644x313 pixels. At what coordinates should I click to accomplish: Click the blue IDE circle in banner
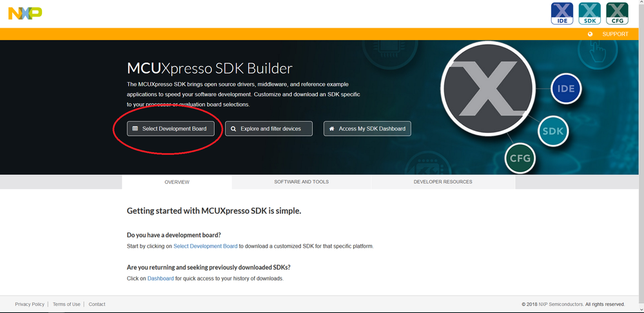tap(565, 88)
